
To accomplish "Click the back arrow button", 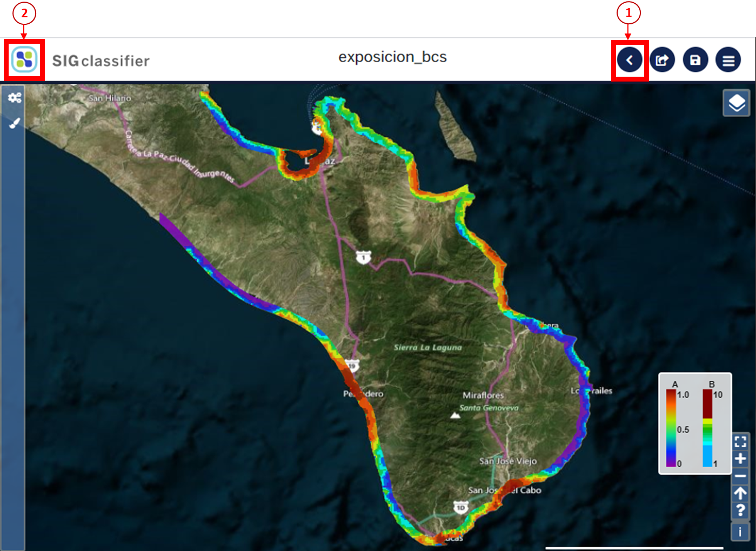I will point(630,60).
